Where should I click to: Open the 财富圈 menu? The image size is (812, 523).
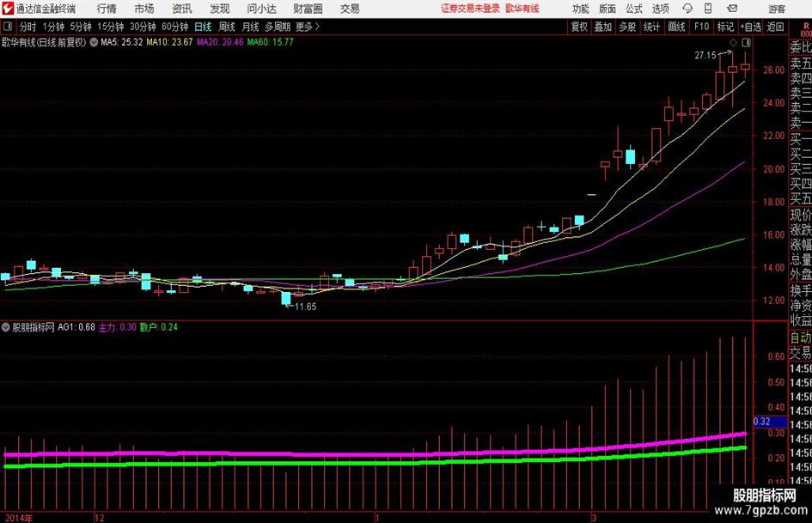[x=308, y=9]
